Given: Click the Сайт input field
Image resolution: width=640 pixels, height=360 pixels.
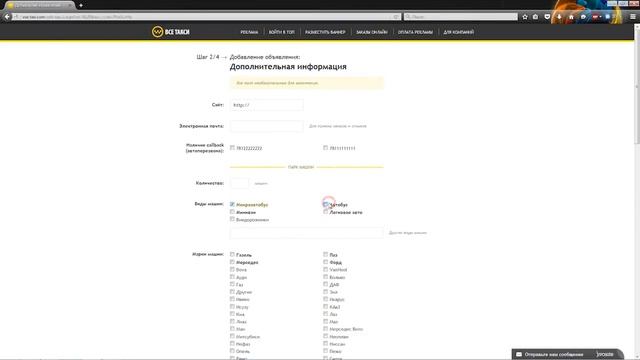Looking at the screenshot, I should point(267,105).
